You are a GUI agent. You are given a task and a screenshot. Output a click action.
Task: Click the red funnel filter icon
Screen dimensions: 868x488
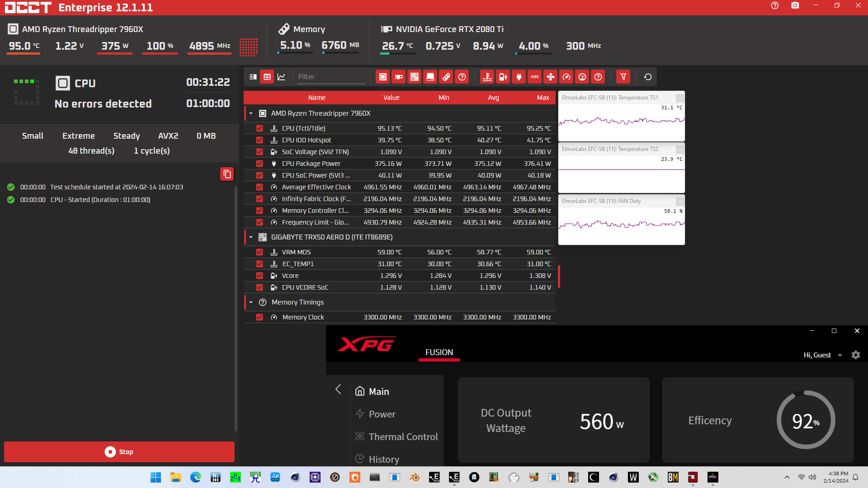(623, 77)
